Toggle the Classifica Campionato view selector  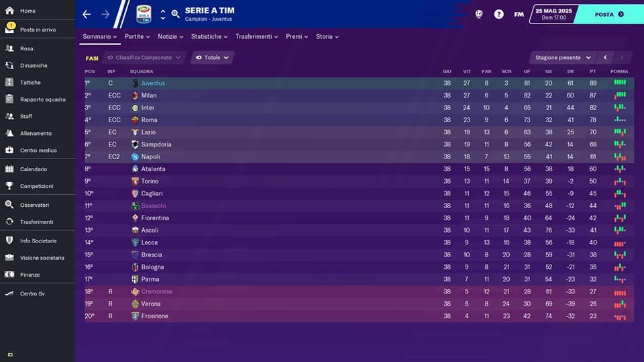144,58
